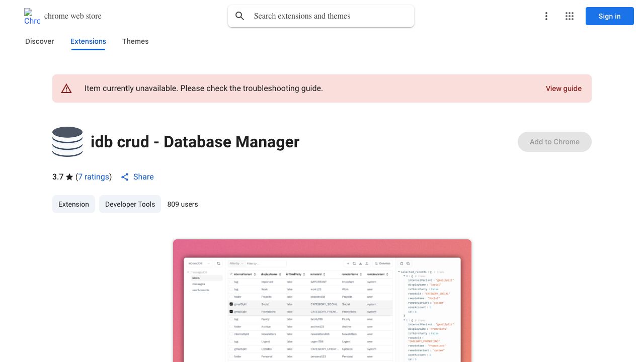The image size is (644, 362).
Task: Open the three-dot more options menu
Action: pyautogui.click(x=546, y=16)
